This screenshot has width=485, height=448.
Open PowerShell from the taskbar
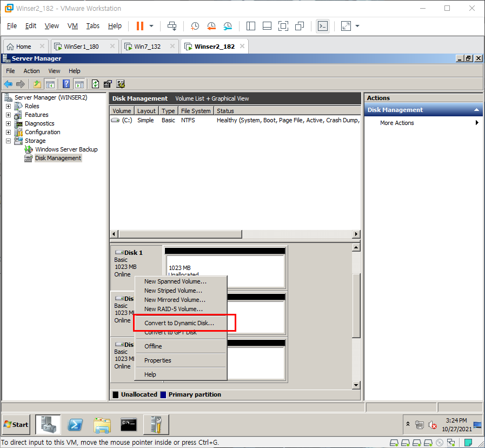click(x=75, y=425)
